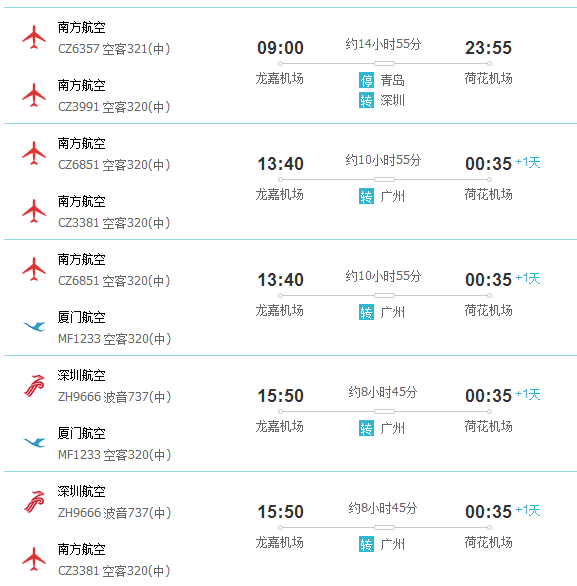
Task: Open flight ZH9666 波音737 in fourth itinerary
Action: tap(114, 397)
